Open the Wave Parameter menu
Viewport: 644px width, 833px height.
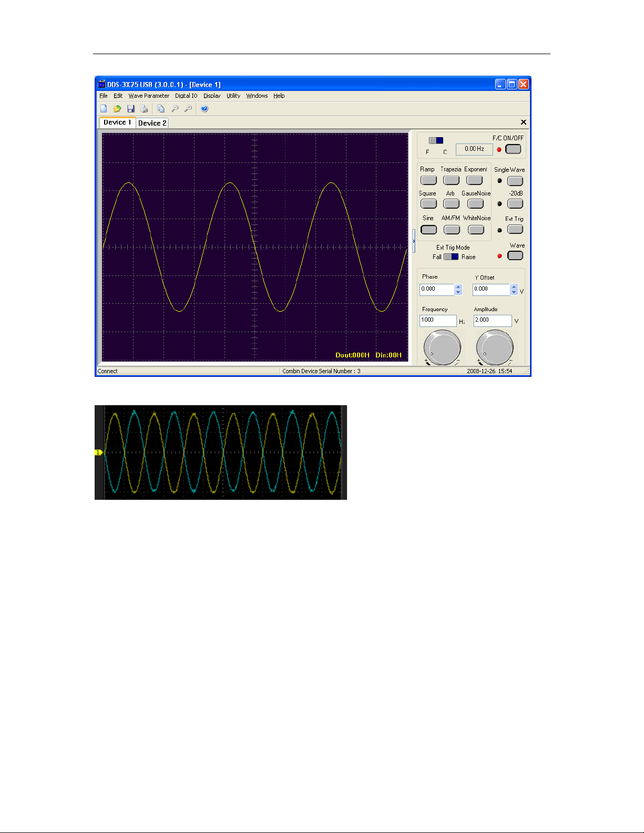149,96
